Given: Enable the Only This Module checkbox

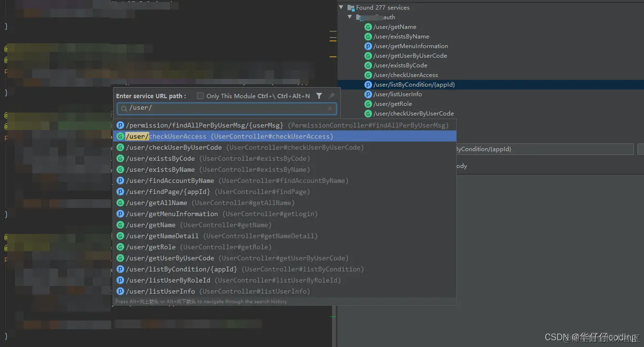Looking at the screenshot, I should click(x=200, y=96).
